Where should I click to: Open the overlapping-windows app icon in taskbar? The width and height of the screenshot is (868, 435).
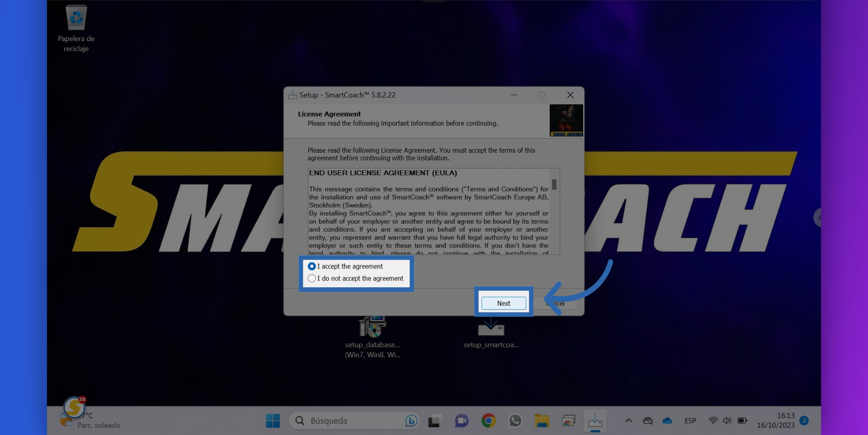tap(568, 421)
